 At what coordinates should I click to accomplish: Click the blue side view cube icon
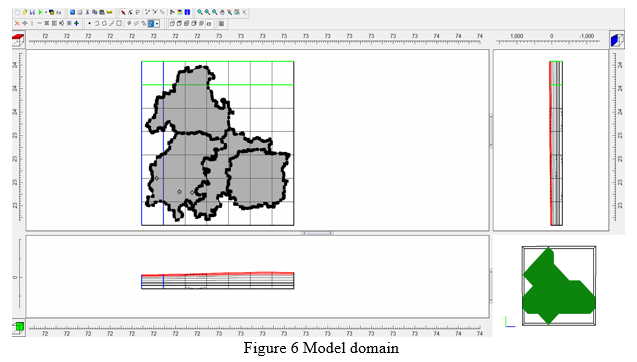(x=617, y=40)
